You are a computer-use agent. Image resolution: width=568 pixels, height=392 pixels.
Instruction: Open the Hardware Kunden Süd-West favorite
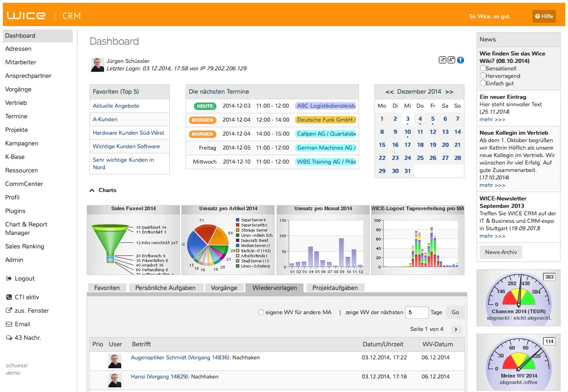pos(129,133)
